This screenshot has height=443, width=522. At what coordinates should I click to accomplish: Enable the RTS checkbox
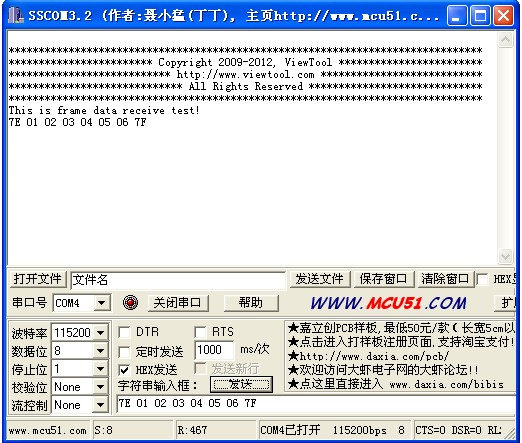click(200, 332)
